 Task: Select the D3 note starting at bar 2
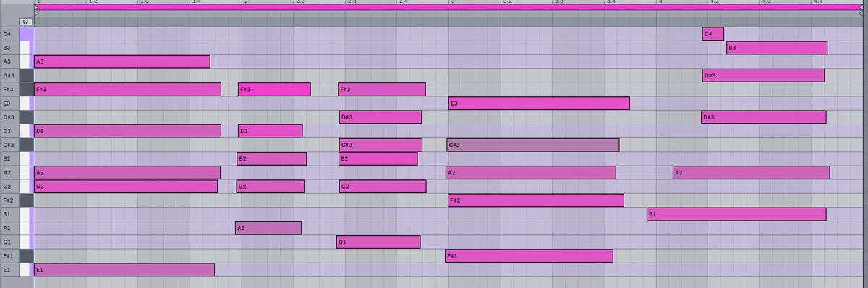[x=270, y=131]
